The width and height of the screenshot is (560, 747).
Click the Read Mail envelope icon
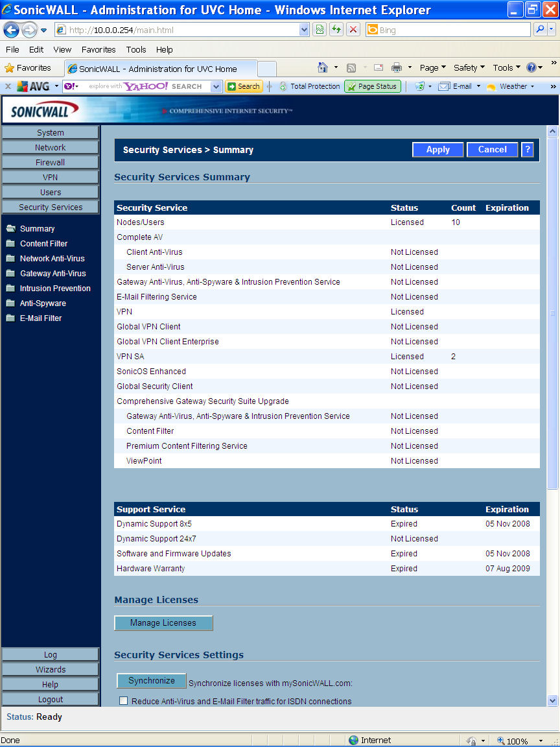(x=379, y=67)
